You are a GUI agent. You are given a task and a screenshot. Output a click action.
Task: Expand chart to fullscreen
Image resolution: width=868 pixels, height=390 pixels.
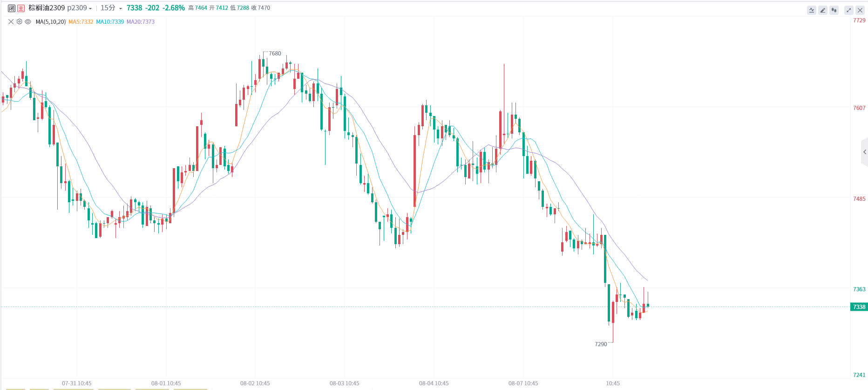click(x=849, y=10)
